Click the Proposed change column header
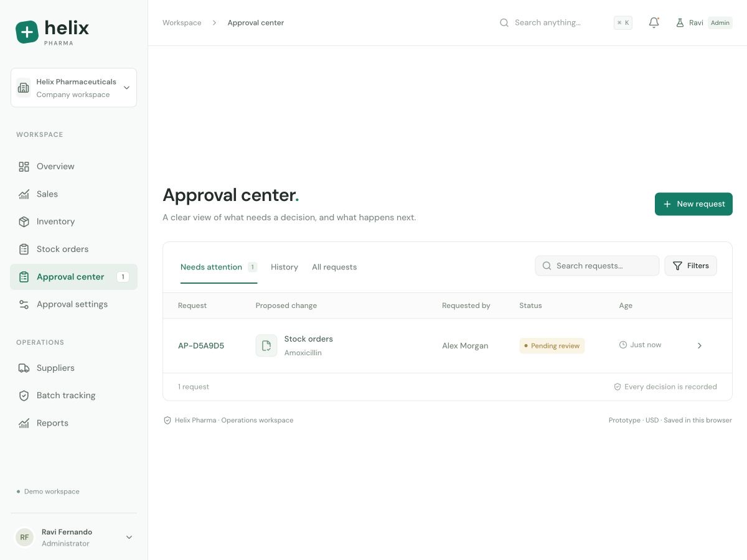 click(x=286, y=306)
